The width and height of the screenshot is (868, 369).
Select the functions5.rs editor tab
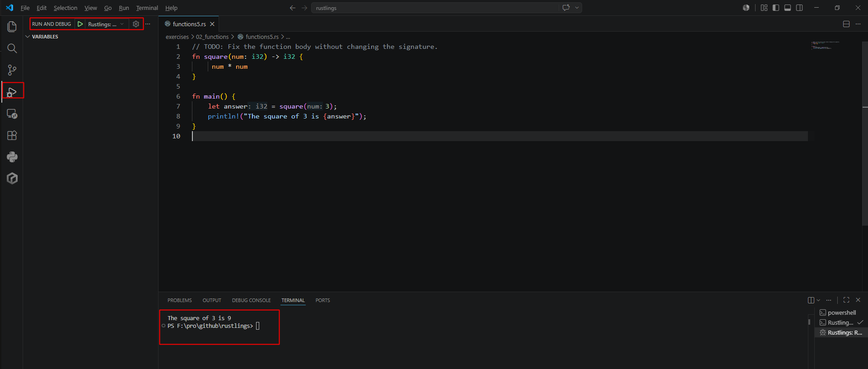(189, 24)
